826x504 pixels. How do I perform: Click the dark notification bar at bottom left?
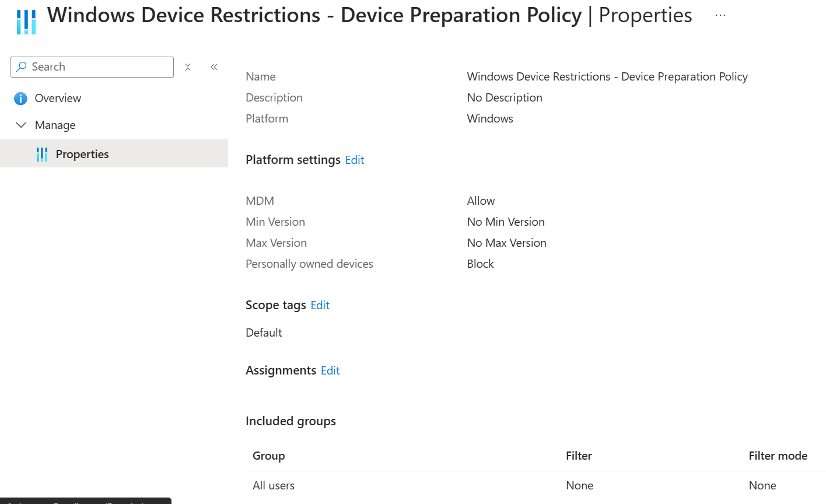coord(86,501)
